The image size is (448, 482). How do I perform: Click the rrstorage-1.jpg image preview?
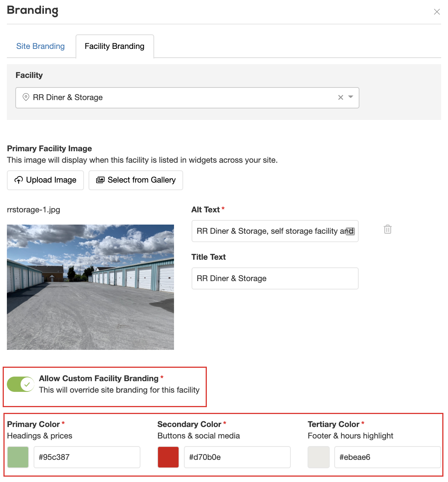[x=90, y=287]
